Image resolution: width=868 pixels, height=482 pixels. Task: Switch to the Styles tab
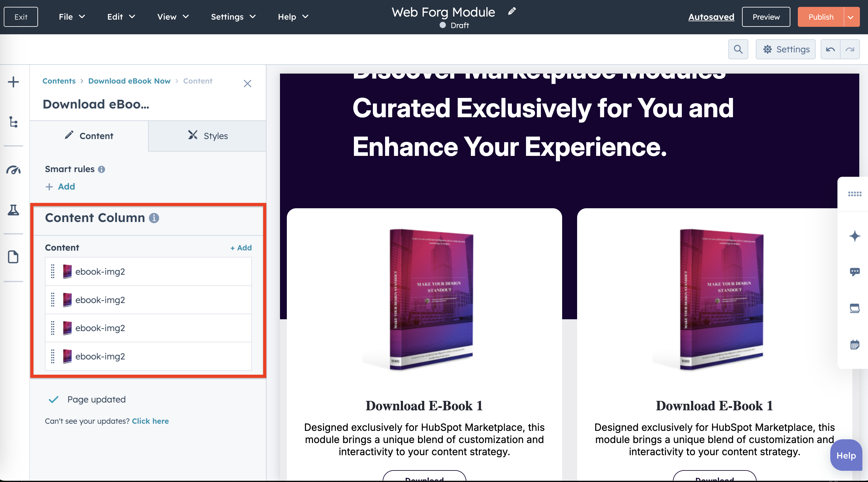[208, 136]
